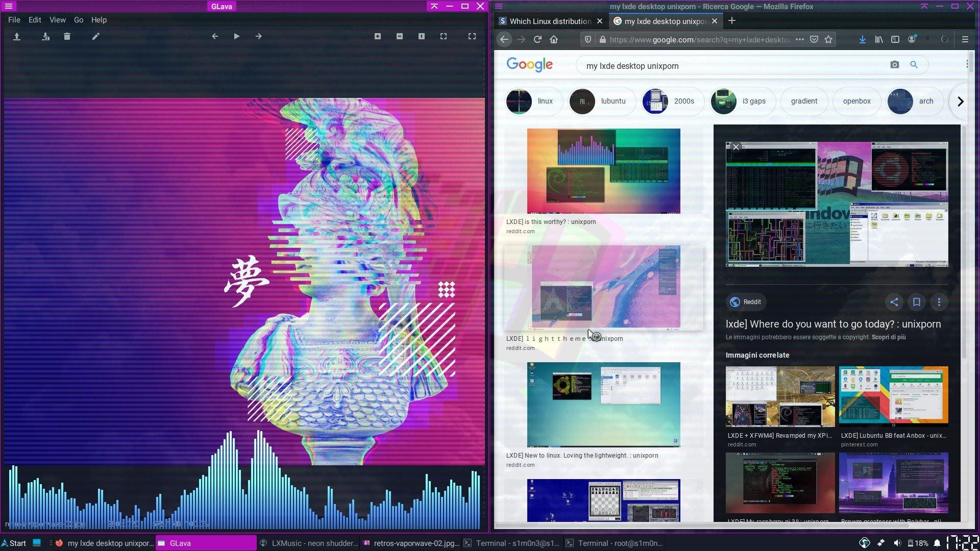Viewport: 980px width, 551px height.
Task: Toggle fullscreen icon at toolbar's right end
Action: pos(472,36)
